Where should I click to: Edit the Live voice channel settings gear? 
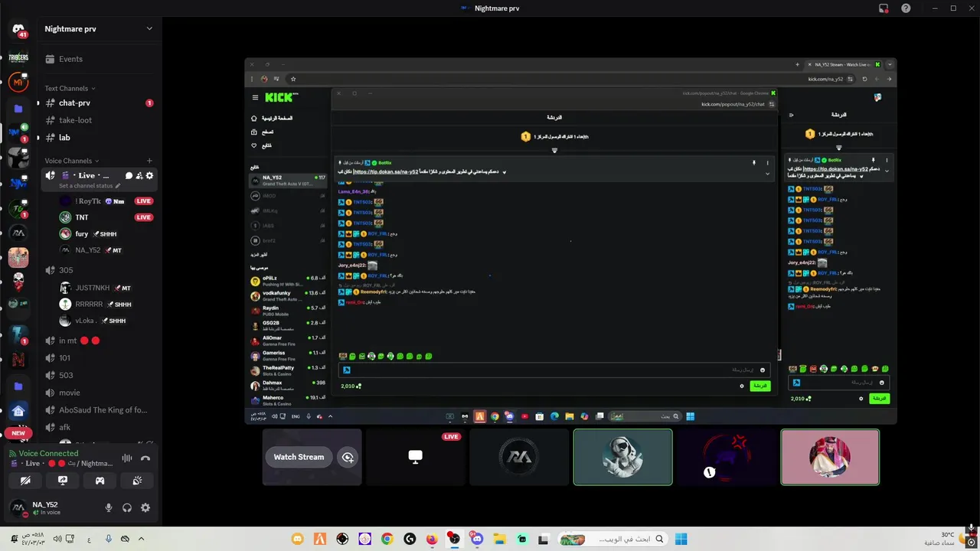(149, 176)
